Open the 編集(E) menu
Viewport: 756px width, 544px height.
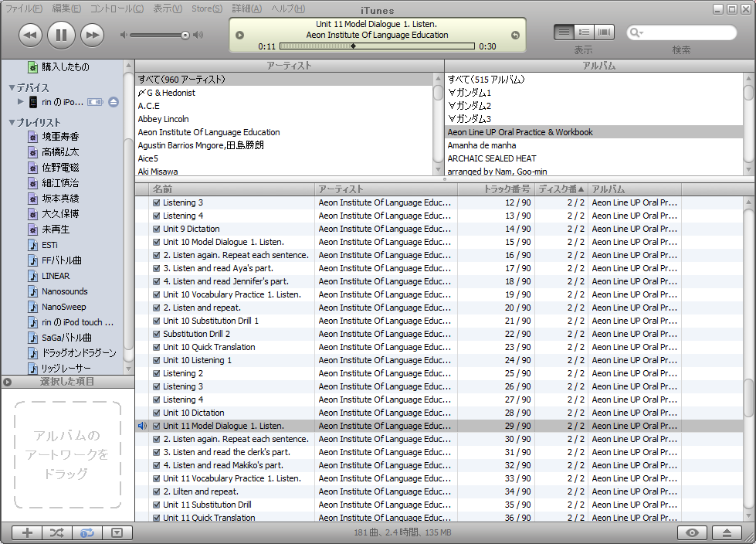pos(66,8)
